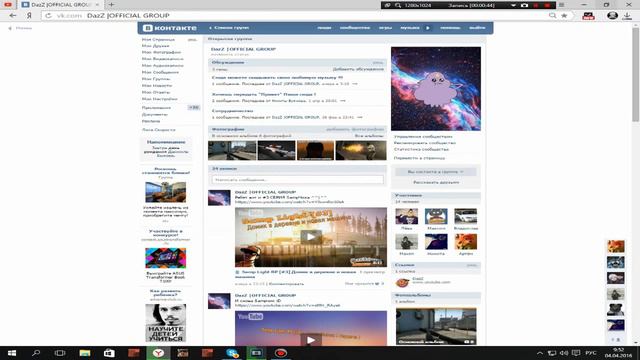Click the Yandex Browser taskbar icon
640x360 pixels.
pos(158,353)
